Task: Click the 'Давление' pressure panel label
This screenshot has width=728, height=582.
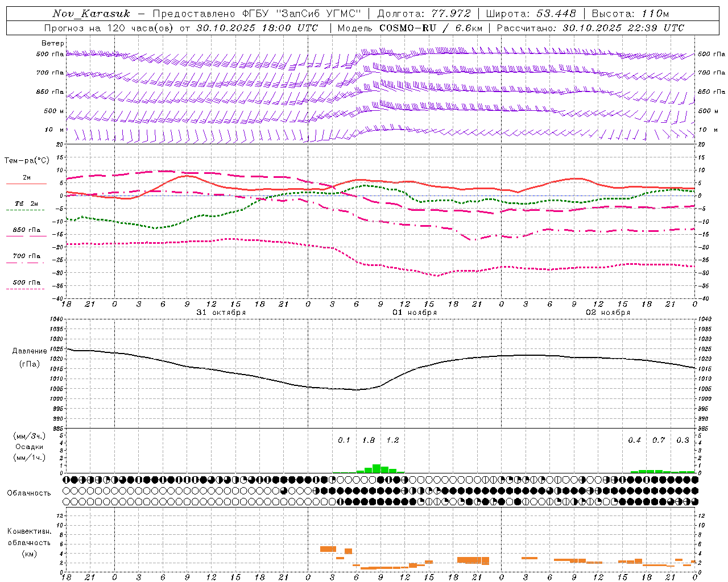Action: pos(30,351)
